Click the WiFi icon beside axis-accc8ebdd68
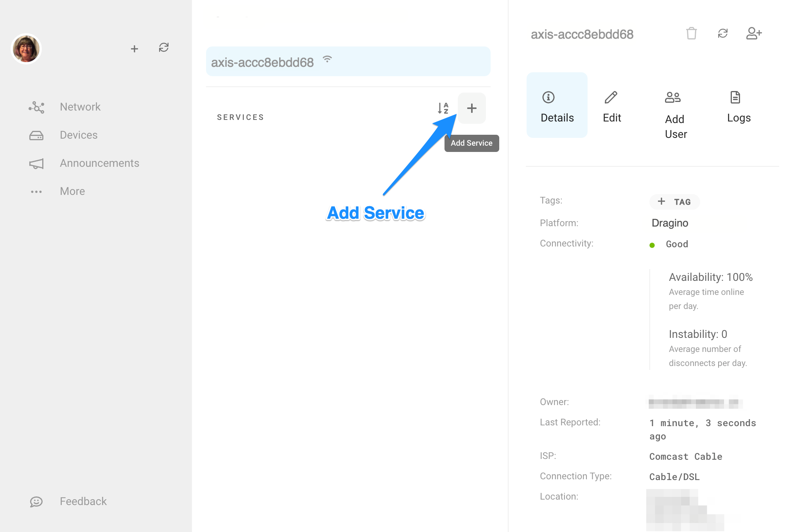Screen dimensions: 803x532 (x=327, y=59)
